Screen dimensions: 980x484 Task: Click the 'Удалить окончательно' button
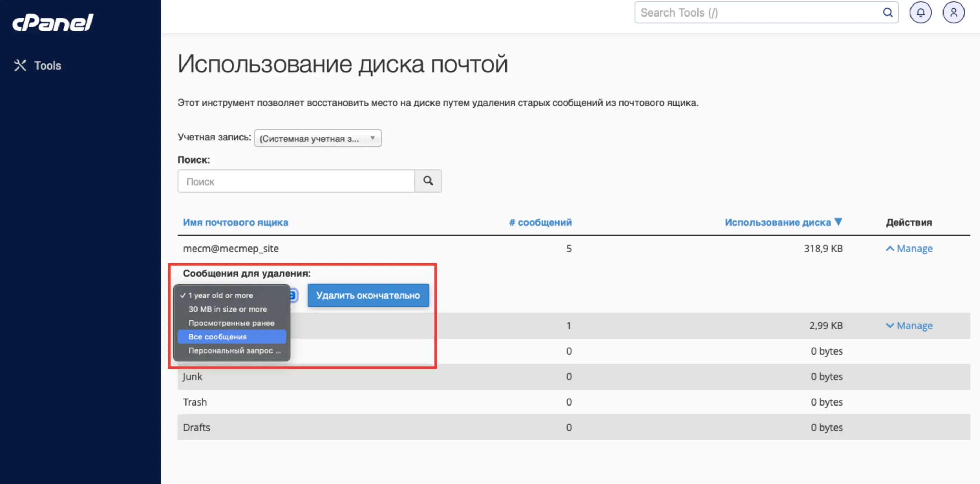pos(367,295)
